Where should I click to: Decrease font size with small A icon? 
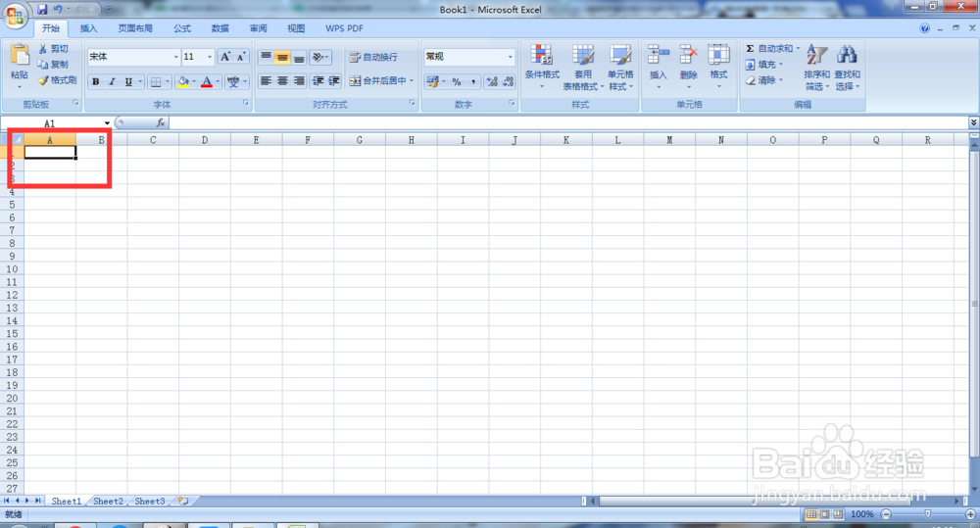coord(241,57)
